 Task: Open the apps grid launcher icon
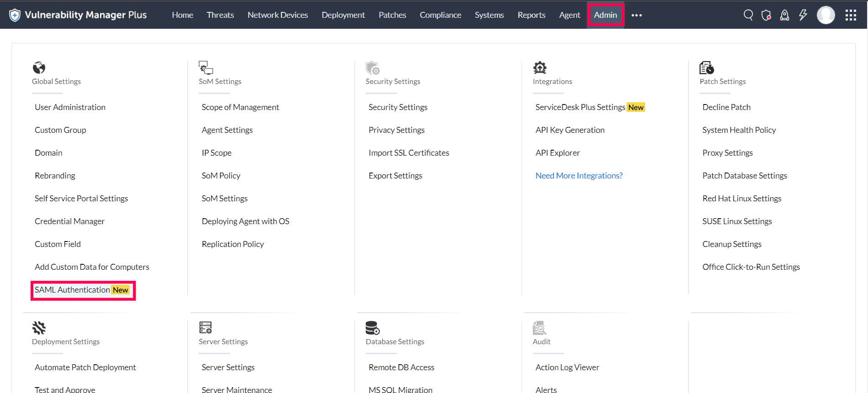851,15
